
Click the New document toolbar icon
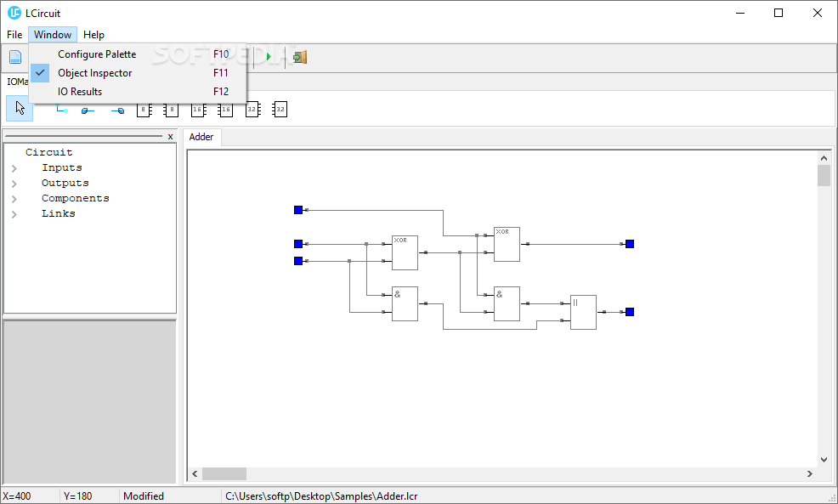(15, 57)
